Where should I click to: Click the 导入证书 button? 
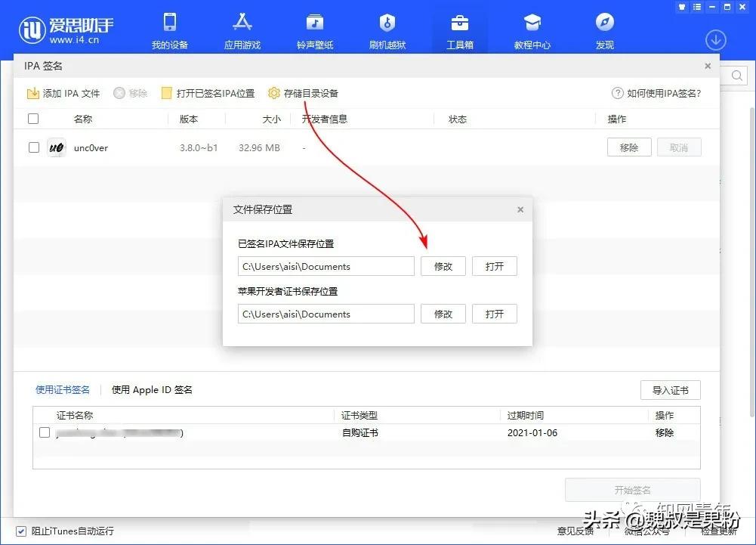click(670, 390)
